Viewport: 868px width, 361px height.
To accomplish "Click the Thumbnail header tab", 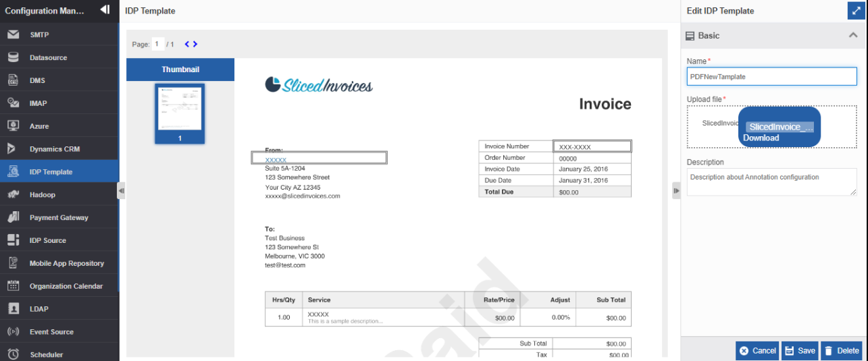I will pos(180,70).
